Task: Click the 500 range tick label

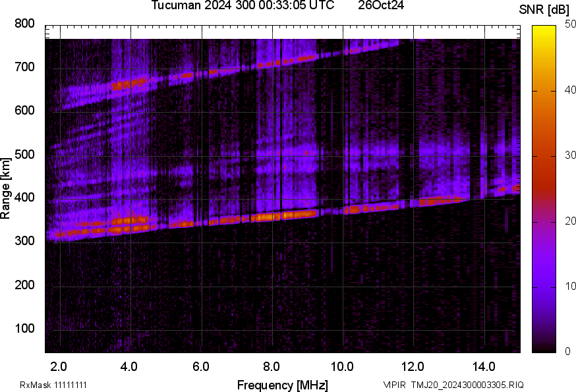Action: [25, 155]
